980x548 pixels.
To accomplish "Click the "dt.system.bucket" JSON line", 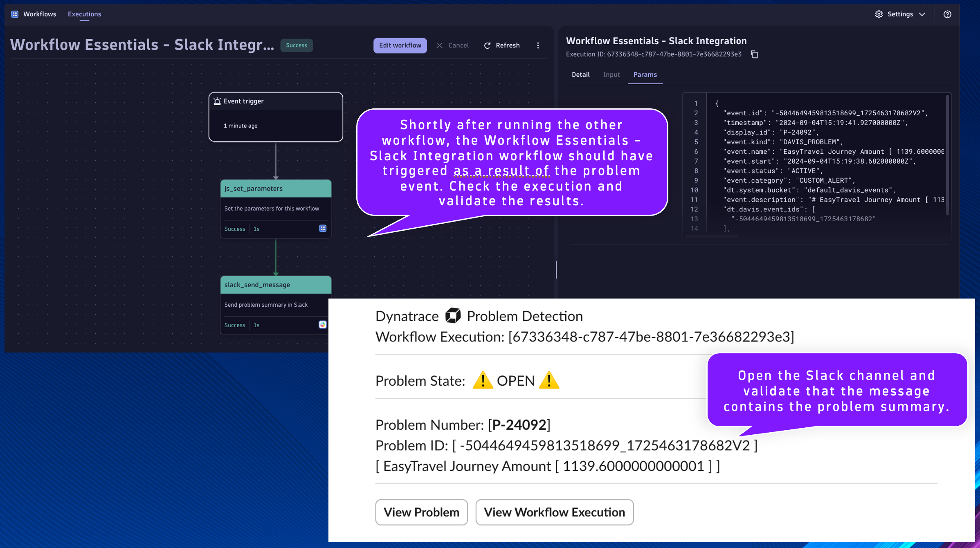I will (809, 190).
